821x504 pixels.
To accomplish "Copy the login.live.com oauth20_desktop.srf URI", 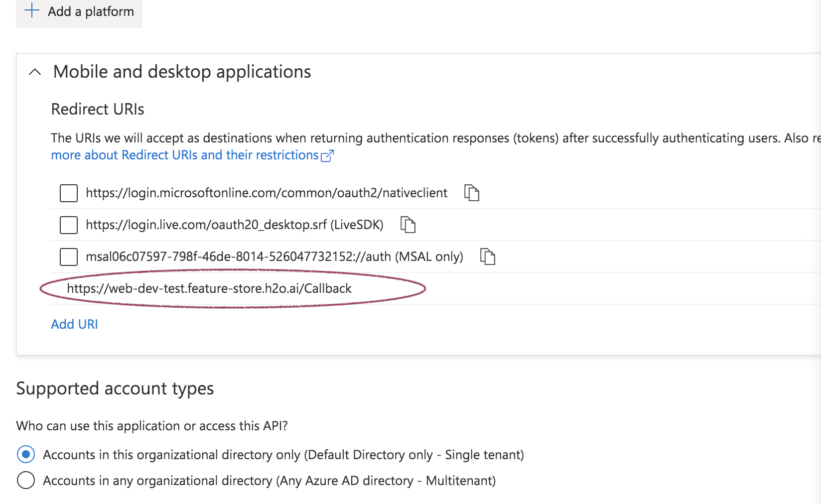I will 408,225.
